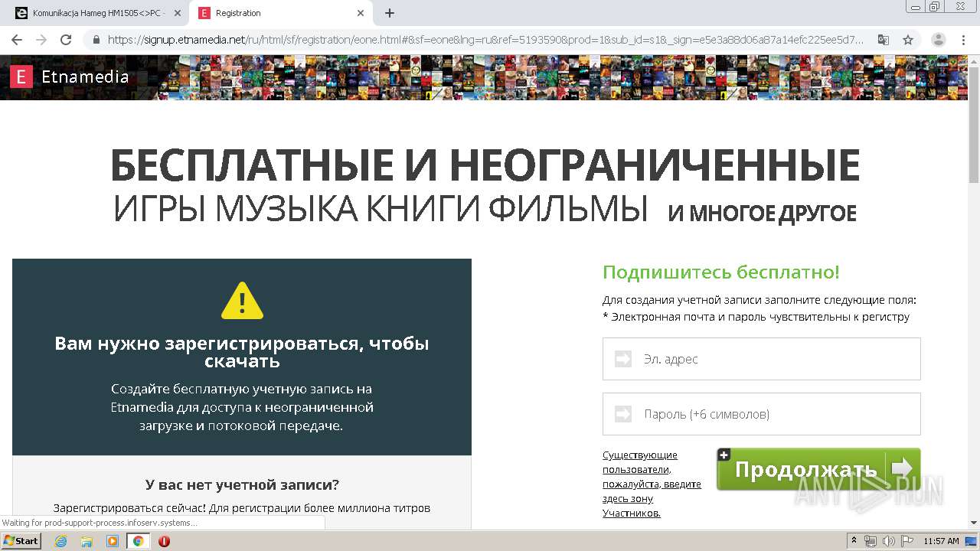
Task: Click the У вас нет учетной записи? heading
Action: click(x=242, y=484)
